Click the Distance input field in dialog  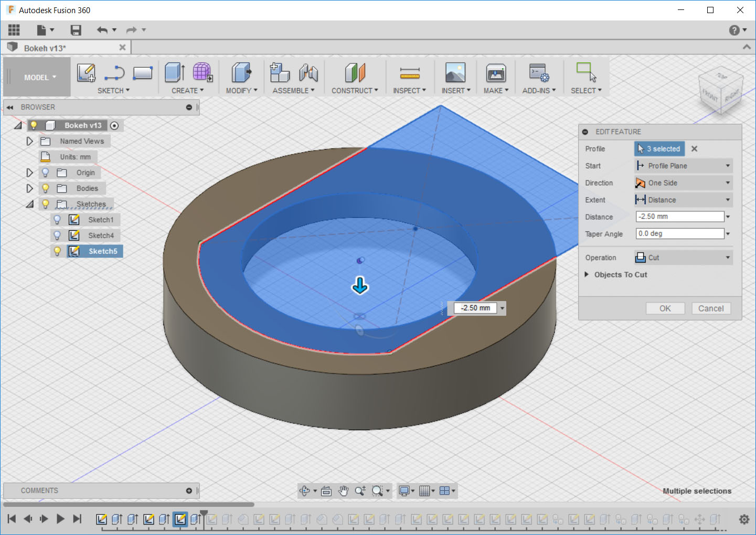[680, 217]
